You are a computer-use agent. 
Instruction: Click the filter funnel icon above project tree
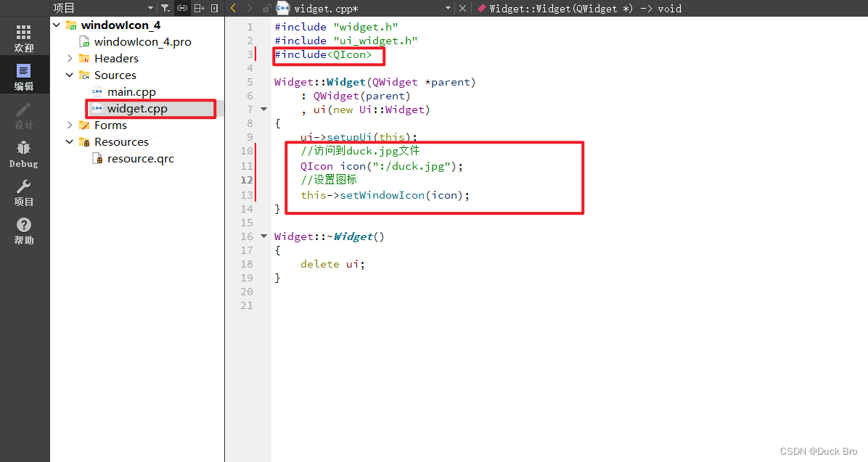pos(164,8)
